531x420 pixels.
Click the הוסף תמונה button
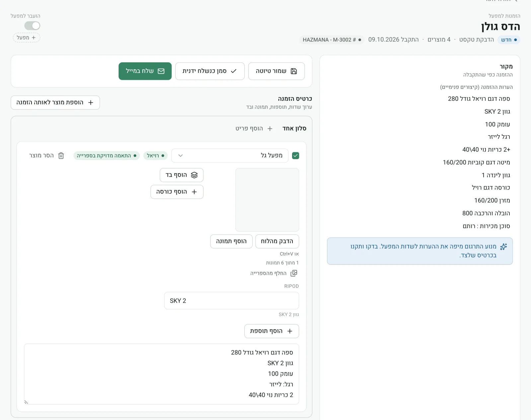[x=231, y=241]
